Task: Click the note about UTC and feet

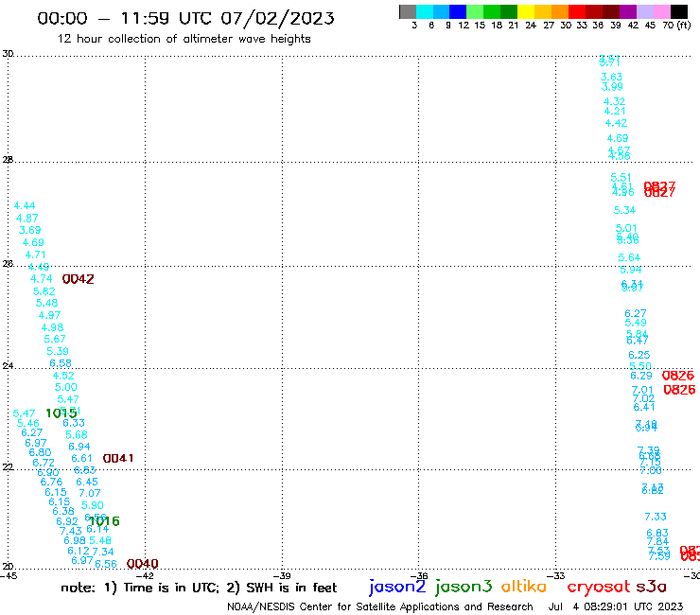Action: tap(199, 588)
